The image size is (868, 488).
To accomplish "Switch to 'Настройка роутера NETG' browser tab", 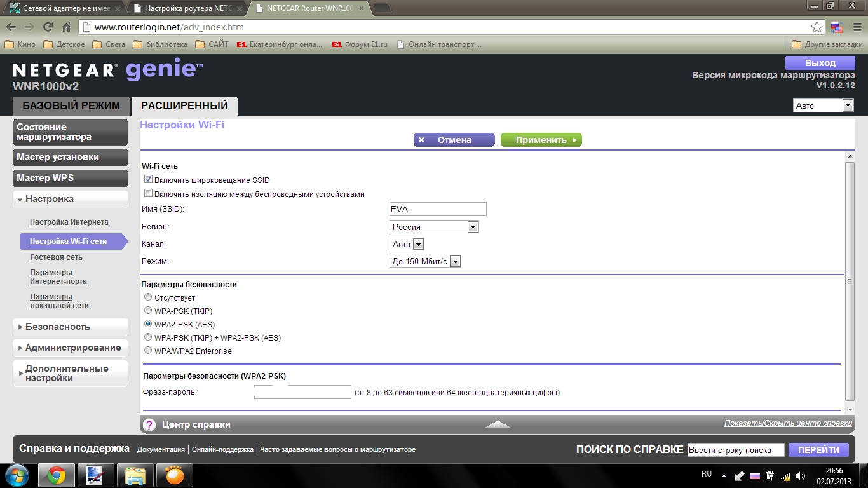I will 187,9.
